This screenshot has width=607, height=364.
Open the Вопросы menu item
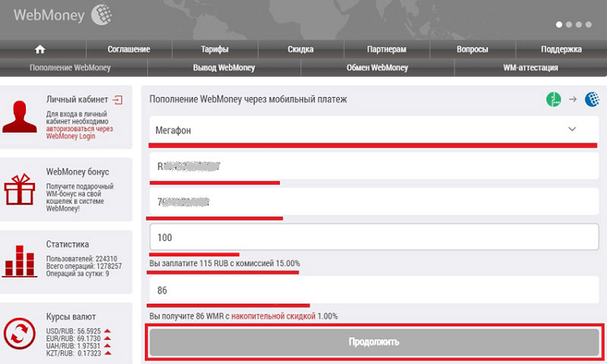pos(473,49)
